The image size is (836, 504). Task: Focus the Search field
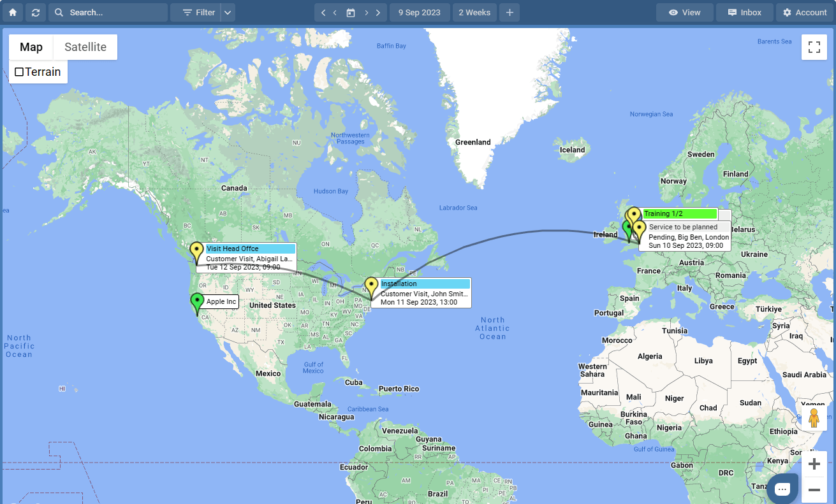tap(108, 12)
